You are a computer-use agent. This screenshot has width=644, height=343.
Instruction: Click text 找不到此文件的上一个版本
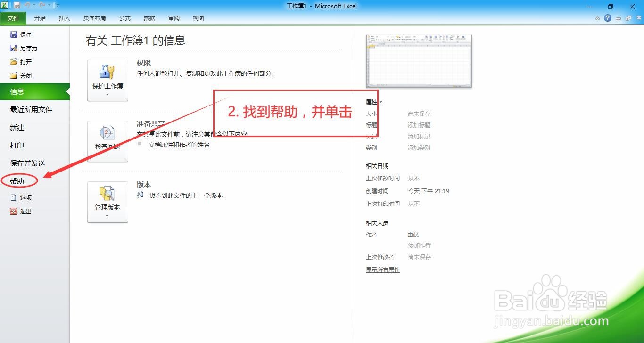(x=187, y=195)
